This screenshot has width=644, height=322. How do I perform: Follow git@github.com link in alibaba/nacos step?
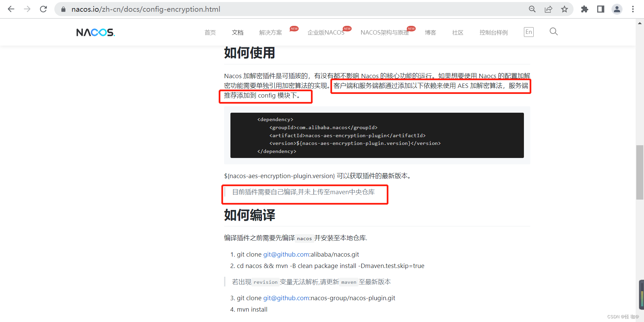click(x=286, y=255)
